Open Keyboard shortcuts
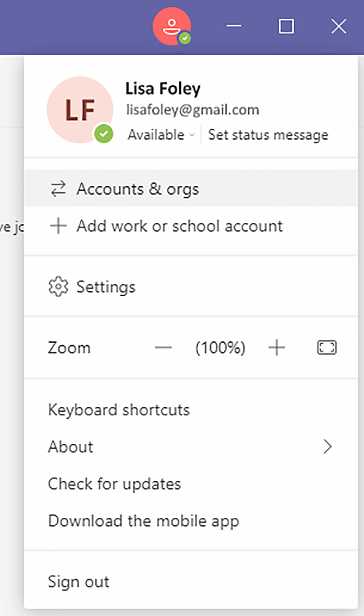Screen dimensions: 364x616 [119, 409]
